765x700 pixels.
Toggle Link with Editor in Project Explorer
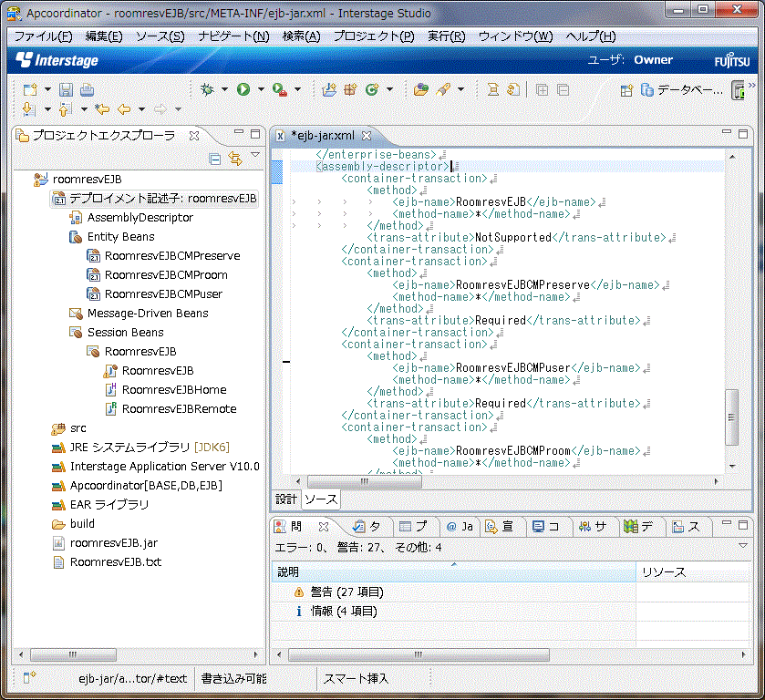(x=235, y=159)
